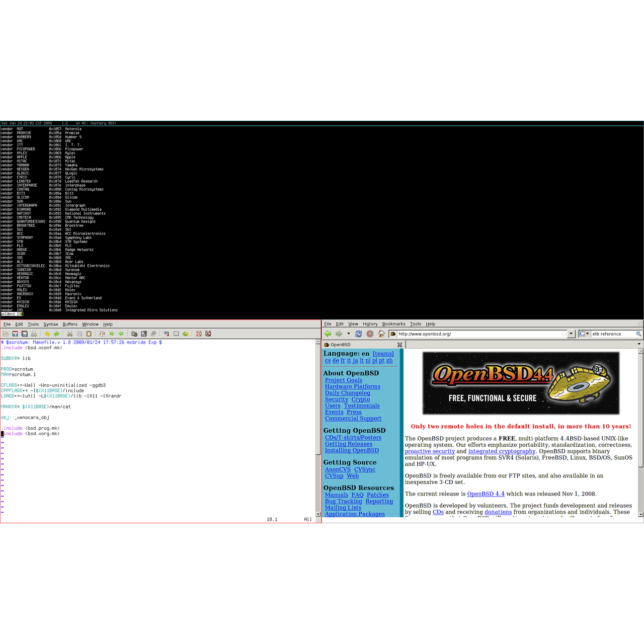644x644 pixels.
Task: Click the browser Home icon
Action: pyautogui.click(x=381, y=334)
